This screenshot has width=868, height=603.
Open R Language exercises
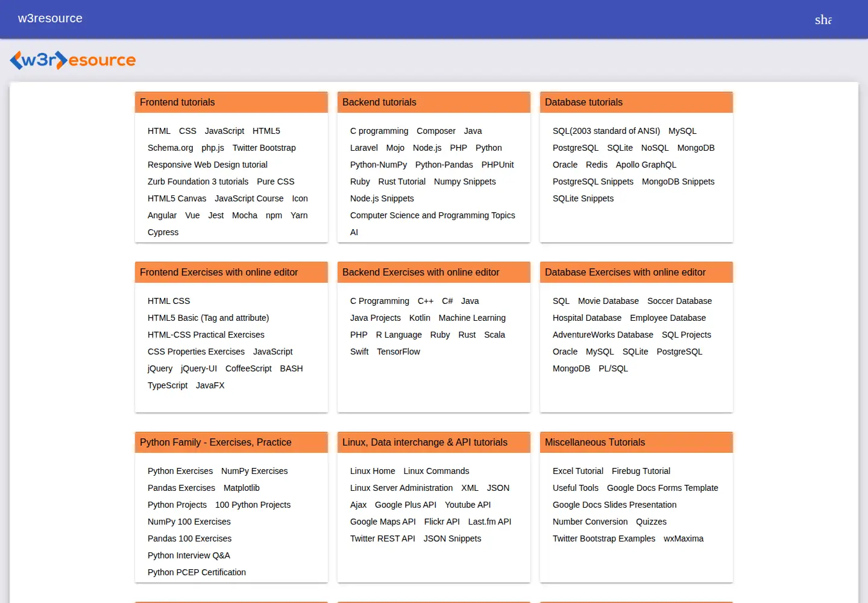click(x=399, y=335)
